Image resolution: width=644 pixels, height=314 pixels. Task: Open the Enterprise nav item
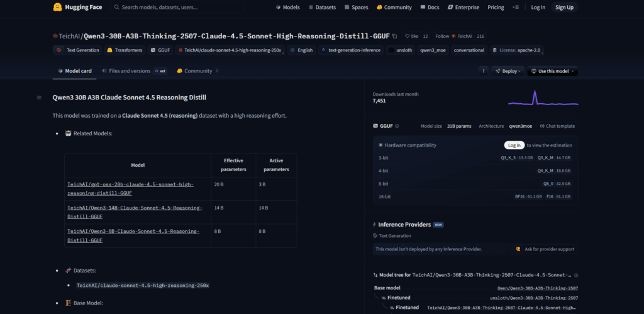[464, 7]
